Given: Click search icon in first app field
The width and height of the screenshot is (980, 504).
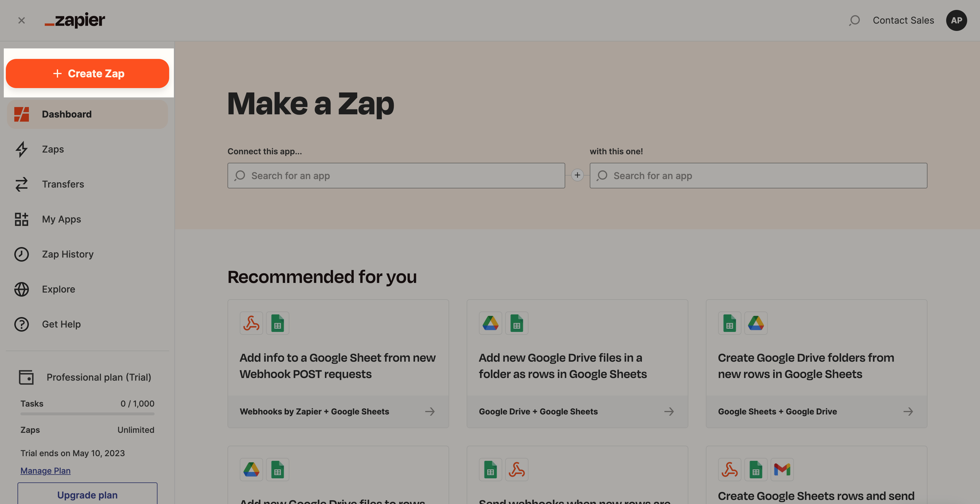Looking at the screenshot, I should coord(240,176).
